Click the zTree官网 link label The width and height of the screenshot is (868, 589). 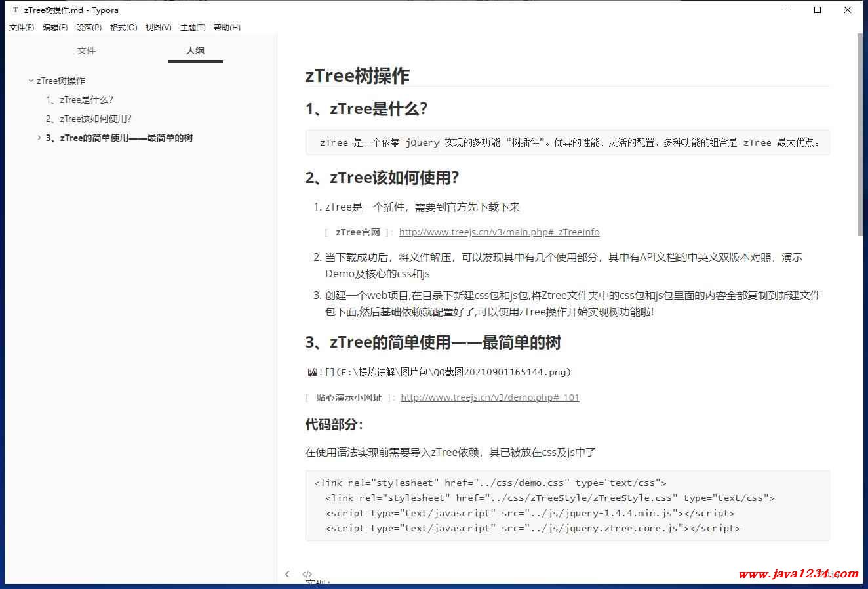point(358,232)
